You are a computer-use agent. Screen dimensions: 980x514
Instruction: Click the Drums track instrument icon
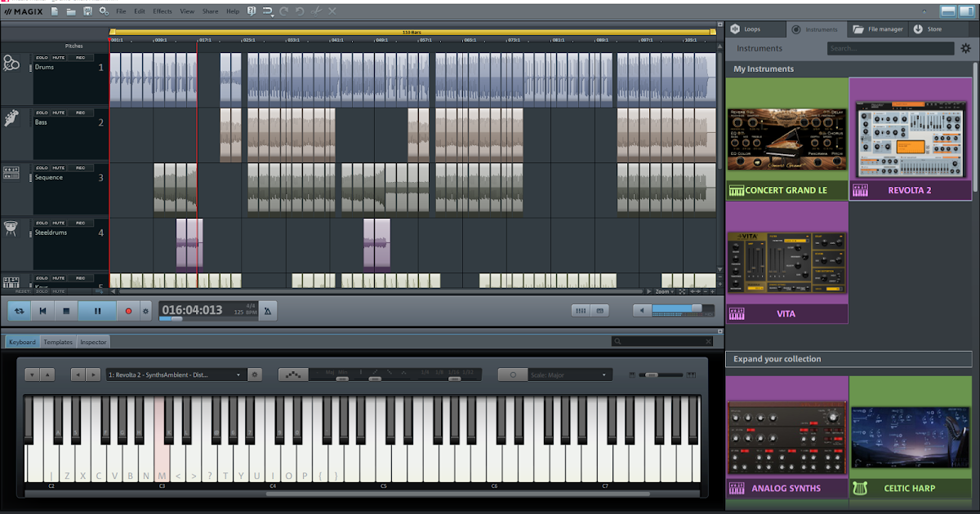pos(11,63)
